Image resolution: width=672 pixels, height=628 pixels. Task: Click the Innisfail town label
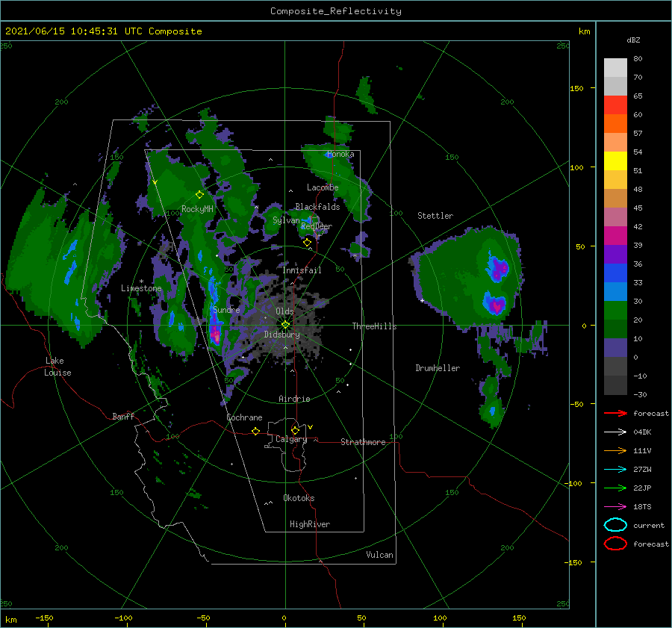pyautogui.click(x=302, y=270)
